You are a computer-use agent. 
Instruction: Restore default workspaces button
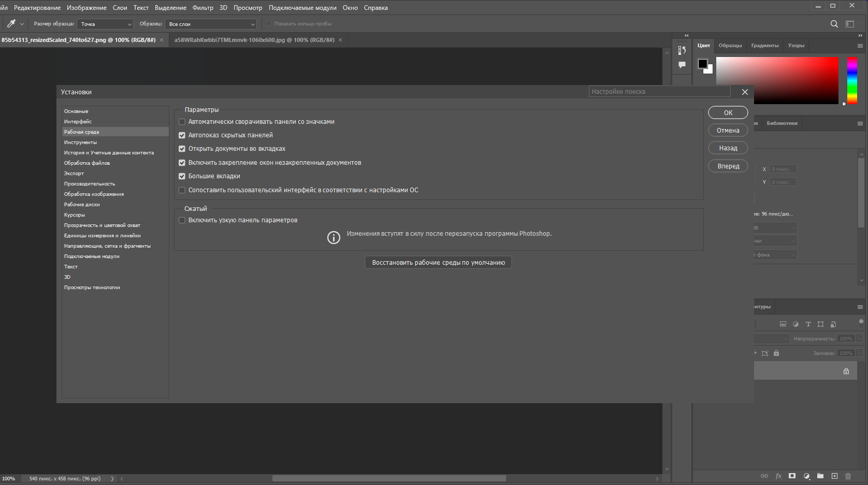(439, 263)
